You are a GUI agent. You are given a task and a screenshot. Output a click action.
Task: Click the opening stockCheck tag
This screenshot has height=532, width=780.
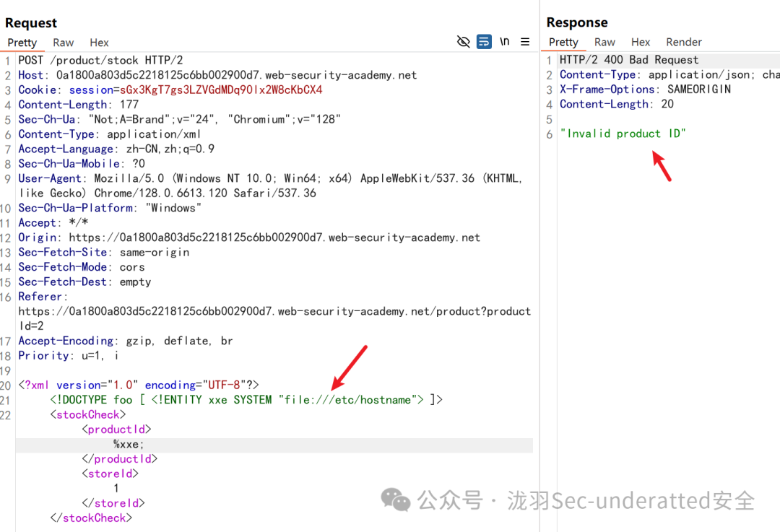coord(88,414)
